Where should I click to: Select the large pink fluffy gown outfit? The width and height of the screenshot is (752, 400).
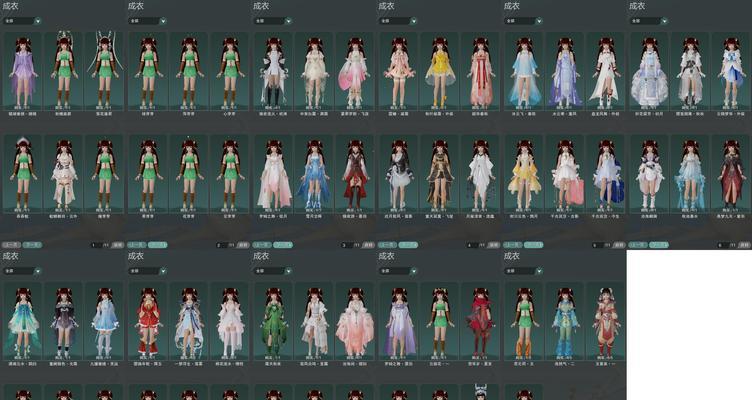pyautogui.click(x=355, y=321)
